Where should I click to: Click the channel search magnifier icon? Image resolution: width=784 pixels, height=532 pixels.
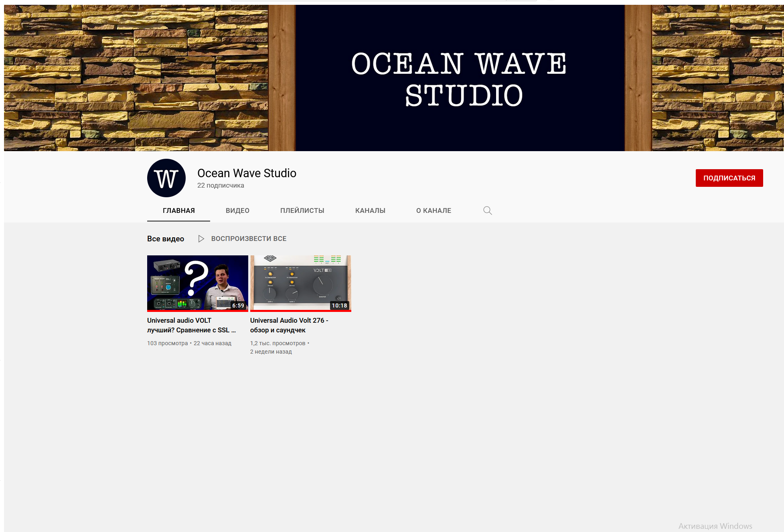click(487, 210)
